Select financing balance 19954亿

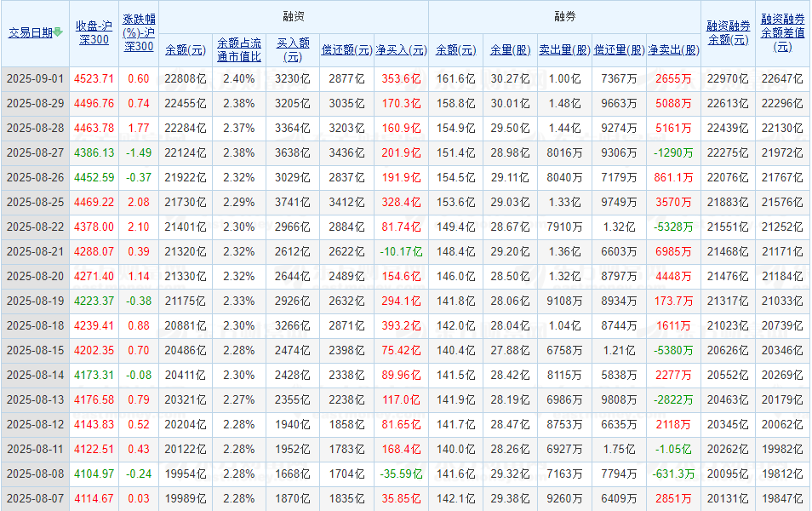point(186,474)
